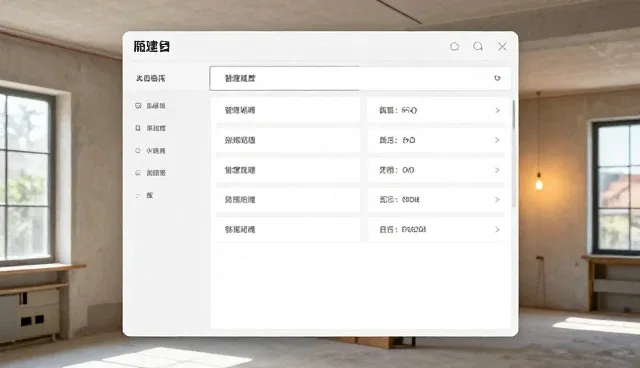Expand the fourth list row's chevron arrow

(497, 200)
